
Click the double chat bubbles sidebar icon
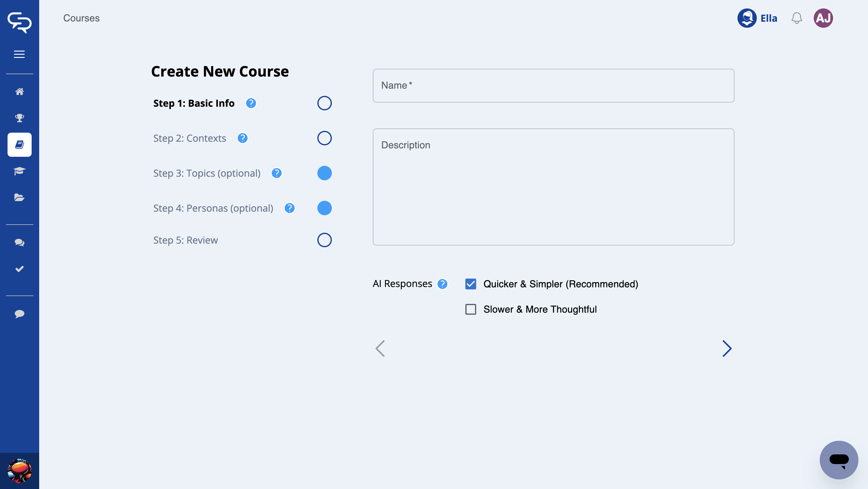coord(20,242)
